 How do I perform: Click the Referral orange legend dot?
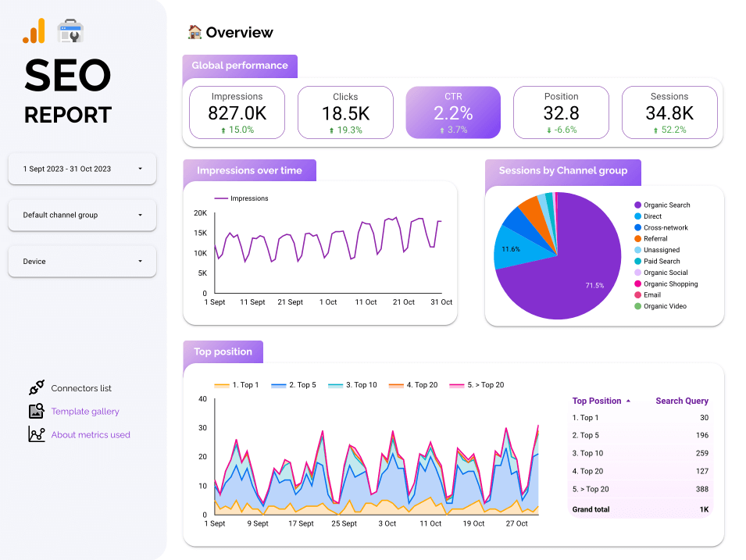(638, 239)
